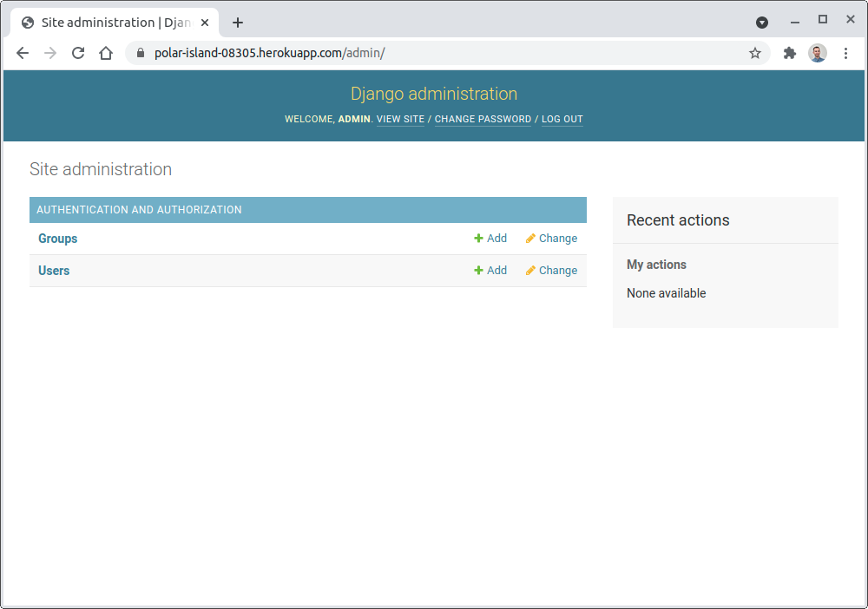Expand the tab search dropdown arrow
Viewport: 868px width, 609px height.
(762, 23)
